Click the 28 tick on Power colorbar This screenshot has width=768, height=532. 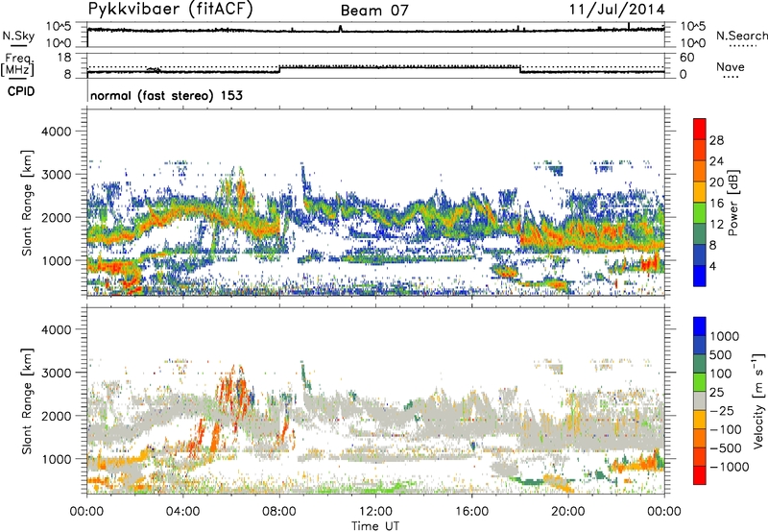pyautogui.click(x=716, y=140)
